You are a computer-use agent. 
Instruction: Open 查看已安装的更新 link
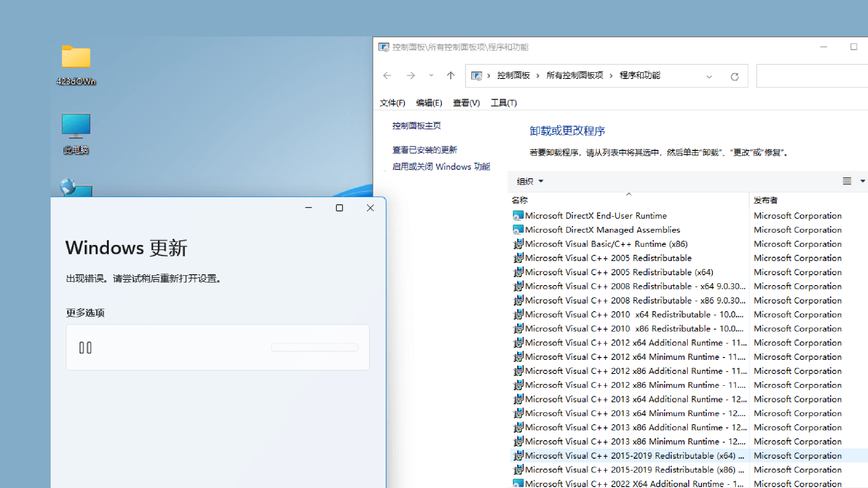424,149
